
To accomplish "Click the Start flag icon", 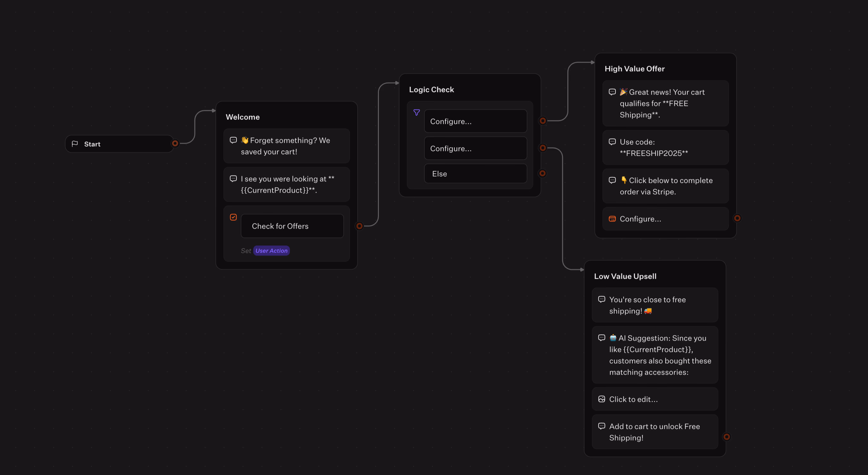I will [75, 144].
